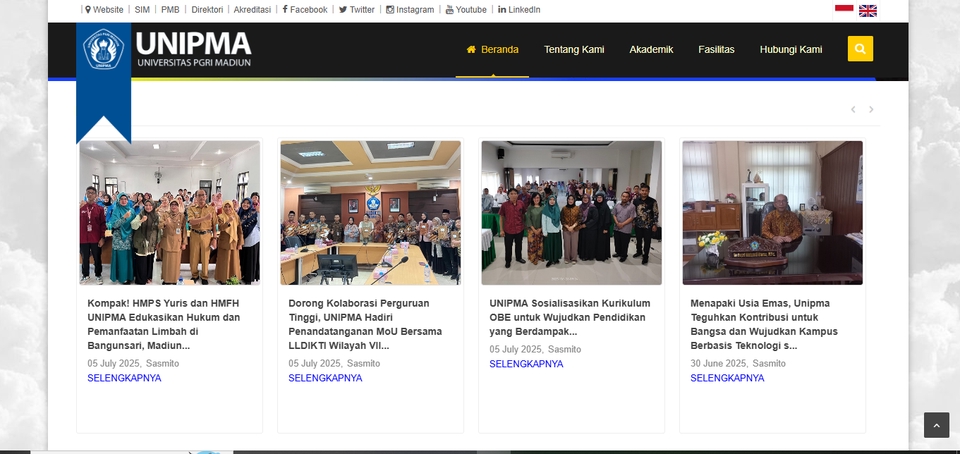Screen dimensions: 960x454
Task: Click the 30 June 2025 date text
Action: pyautogui.click(x=718, y=363)
